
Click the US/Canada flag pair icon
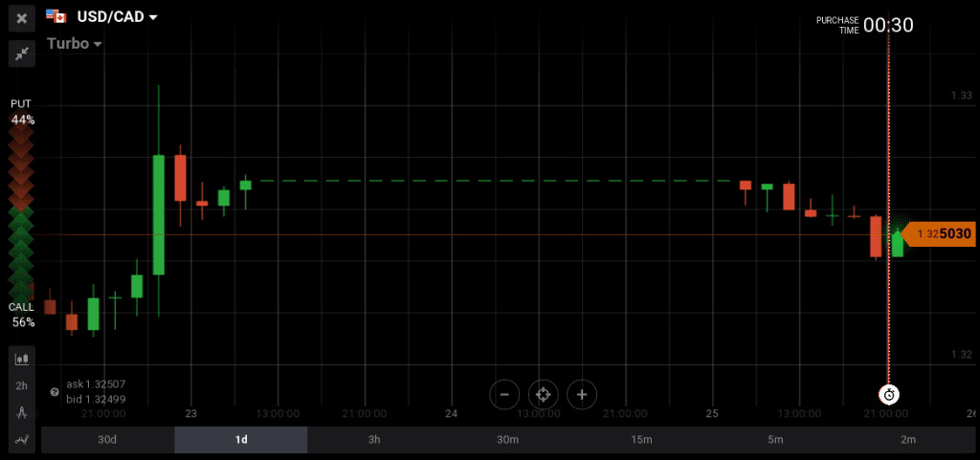(56, 16)
